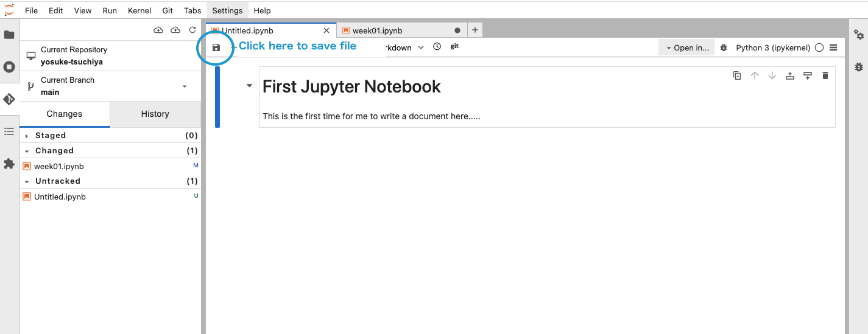868x334 pixels.
Task: Collapse the Untracked files section
Action: pos(27,181)
